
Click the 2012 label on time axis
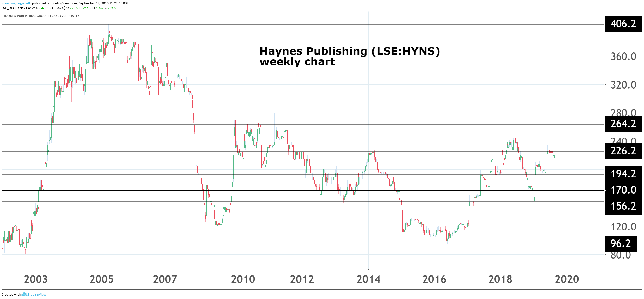pos(302,279)
